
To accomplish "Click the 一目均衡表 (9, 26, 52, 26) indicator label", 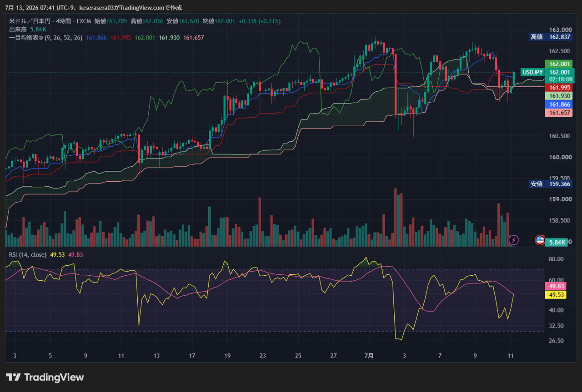I will click(x=45, y=38).
